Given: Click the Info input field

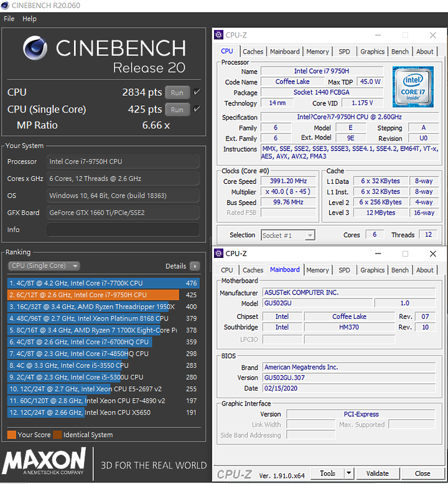Looking at the screenshot, I should pos(123,230).
